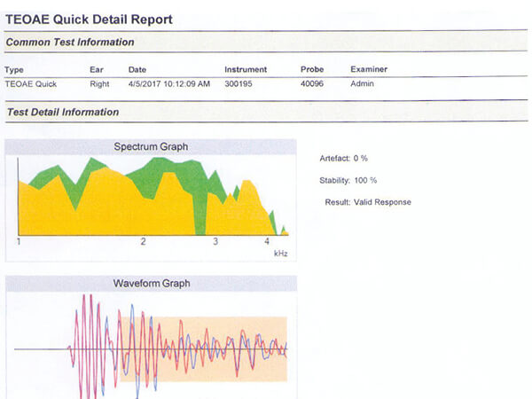Click the Waveform Graph title bar

point(151,284)
